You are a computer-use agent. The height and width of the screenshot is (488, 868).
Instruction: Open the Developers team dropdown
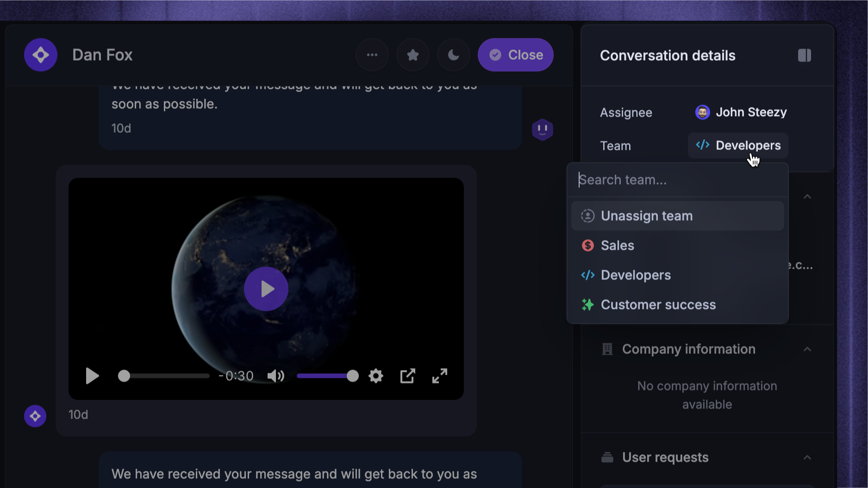(738, 146)
